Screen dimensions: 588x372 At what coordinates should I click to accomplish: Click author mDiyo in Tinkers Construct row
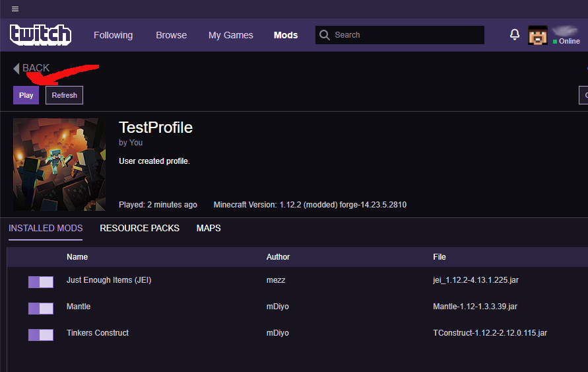(x=277, y=333)
